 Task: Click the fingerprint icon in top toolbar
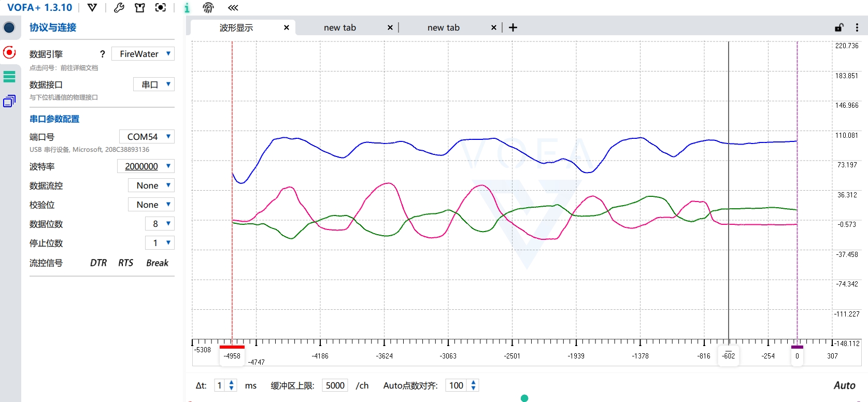click(208, 8)
